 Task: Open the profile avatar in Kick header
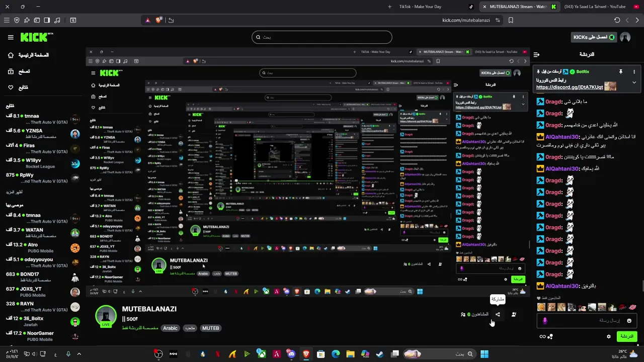coord(625,37)
